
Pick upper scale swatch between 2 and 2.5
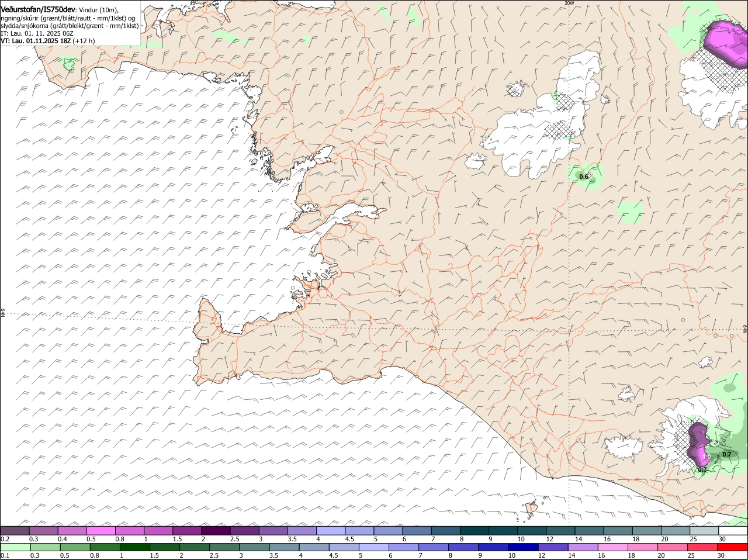click(x=216, y=531)
